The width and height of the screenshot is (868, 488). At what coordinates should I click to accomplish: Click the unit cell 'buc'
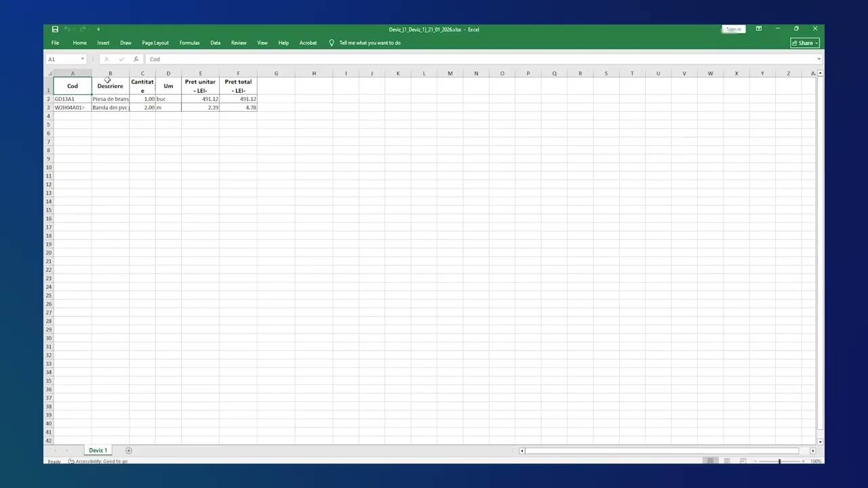point(168,99)
